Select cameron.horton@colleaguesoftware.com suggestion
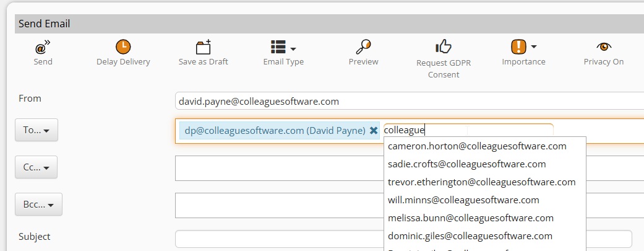Viewport: 644px width, 251px height. [477, 146]
